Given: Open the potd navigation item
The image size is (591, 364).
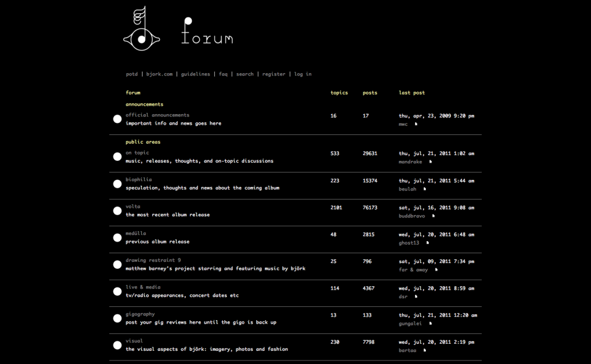Looking at the screenshot, I should (x=132, y=74).
